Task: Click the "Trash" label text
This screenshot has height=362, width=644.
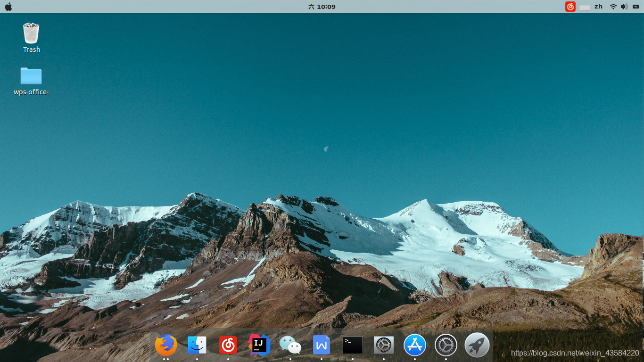Action: [32, 49]
